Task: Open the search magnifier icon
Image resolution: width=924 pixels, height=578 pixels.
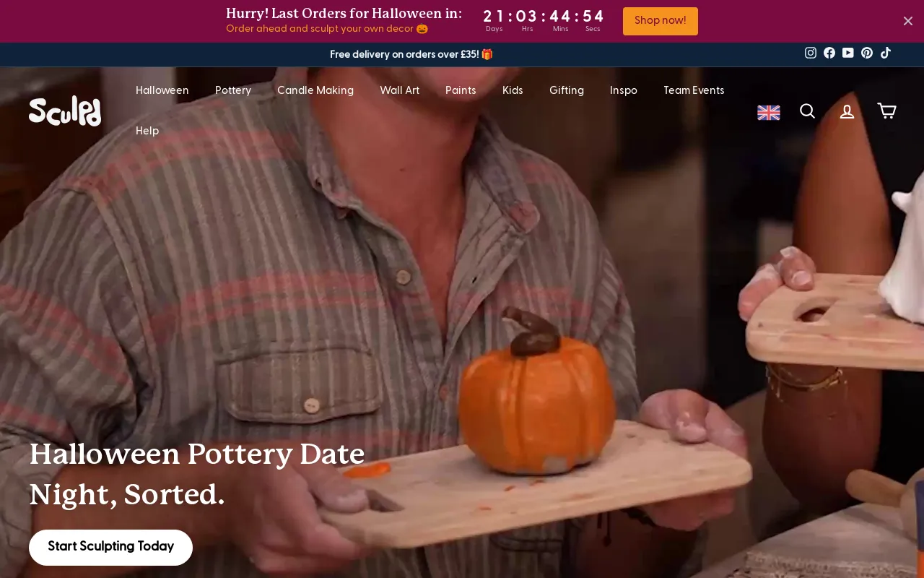Action: click(x=808, y=111)
